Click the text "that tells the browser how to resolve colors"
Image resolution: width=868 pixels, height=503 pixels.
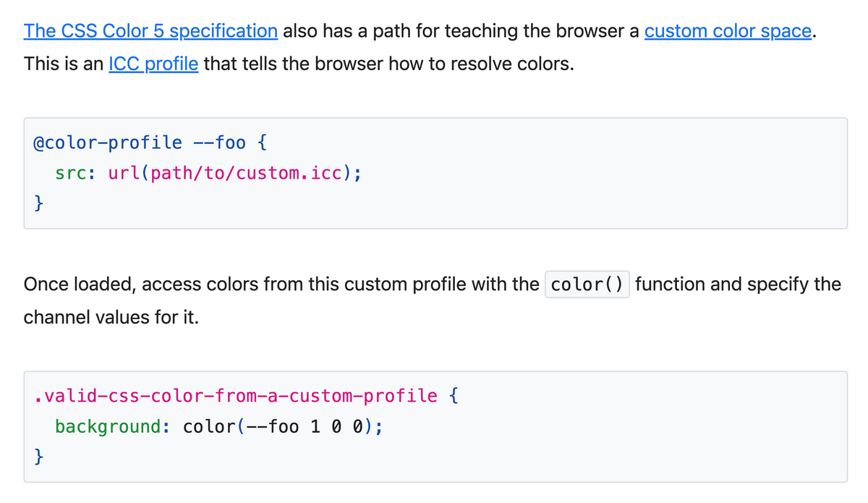[387, 64]
